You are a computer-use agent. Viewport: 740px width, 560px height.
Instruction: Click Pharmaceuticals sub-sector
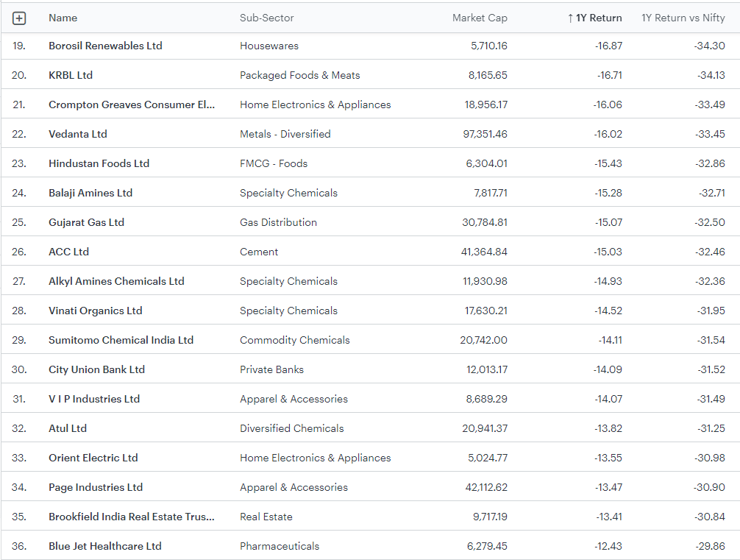[x=280, y=546]
